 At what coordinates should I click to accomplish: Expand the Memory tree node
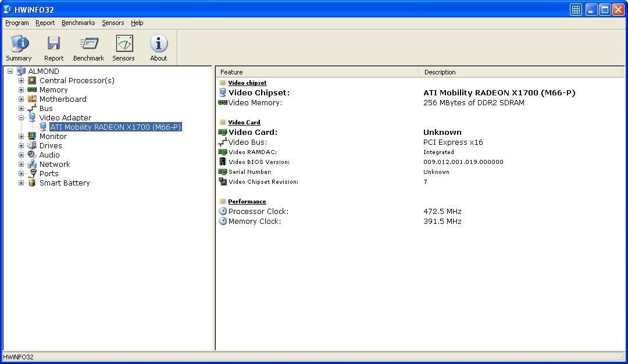(22, 90)
